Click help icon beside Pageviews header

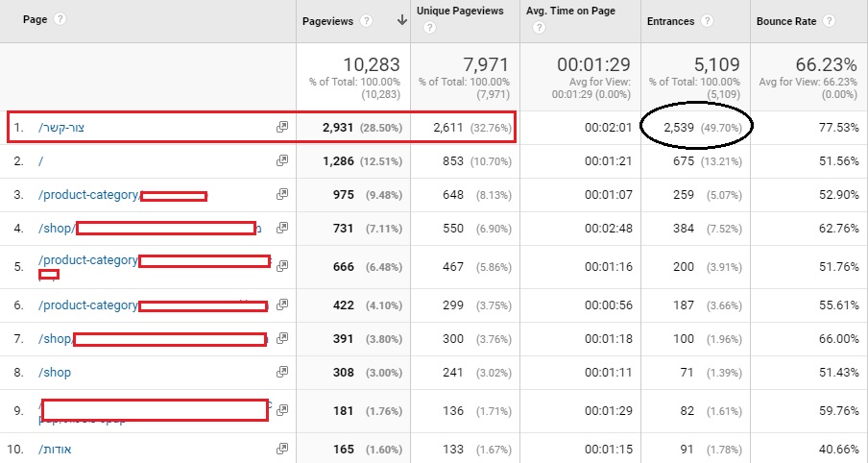click(x=368, y=20)
